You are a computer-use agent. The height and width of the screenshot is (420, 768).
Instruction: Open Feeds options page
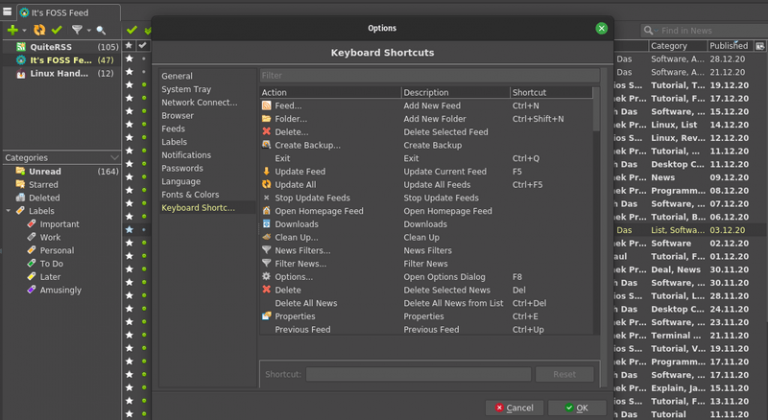pyautogui.click(x=173, y=129)
